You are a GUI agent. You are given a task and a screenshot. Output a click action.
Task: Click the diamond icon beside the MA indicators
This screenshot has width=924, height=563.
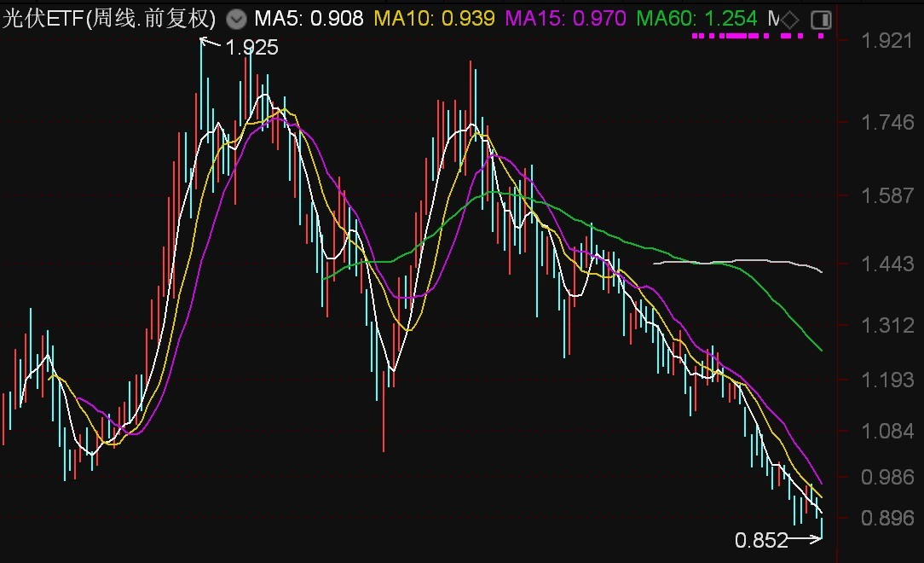791,19
